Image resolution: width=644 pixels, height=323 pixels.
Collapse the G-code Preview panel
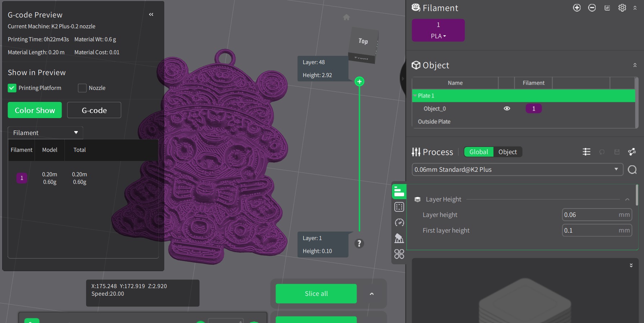tap(151, 14)
